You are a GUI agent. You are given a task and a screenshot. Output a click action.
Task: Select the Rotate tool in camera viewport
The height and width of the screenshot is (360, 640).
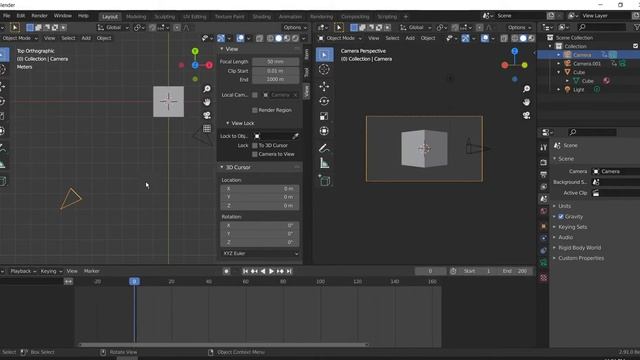(324, 101)
